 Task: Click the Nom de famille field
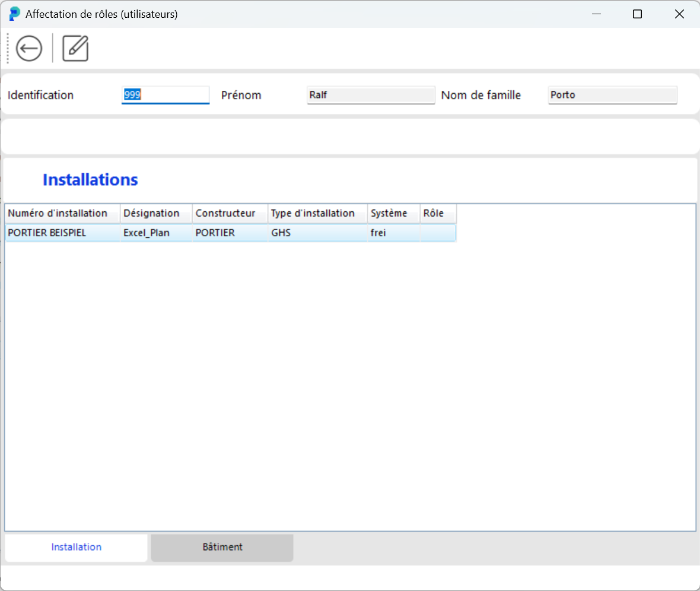point(612,95)
